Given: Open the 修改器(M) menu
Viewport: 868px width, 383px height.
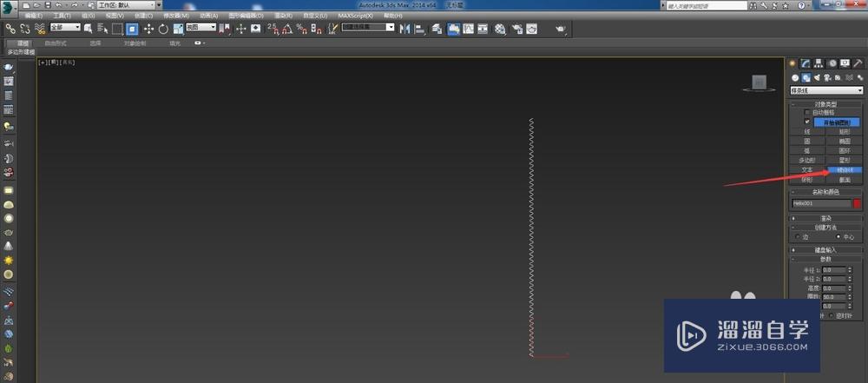Looking at the screenshot, I should tap(176, 16).
